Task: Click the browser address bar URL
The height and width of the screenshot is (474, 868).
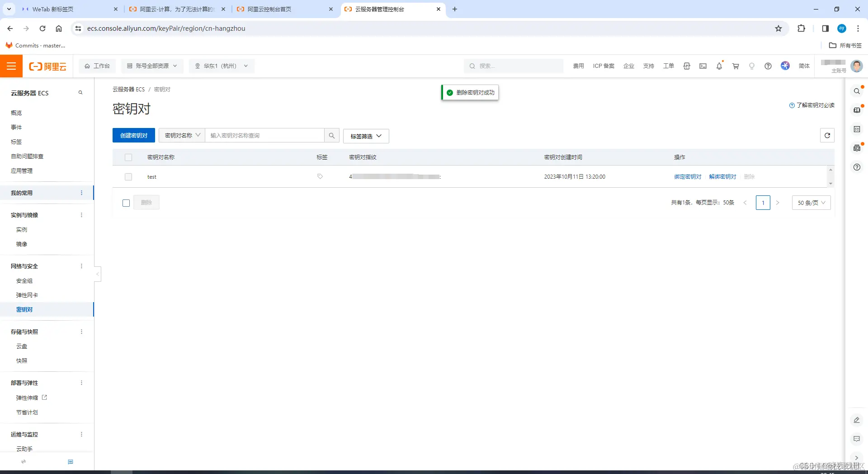Action: tap(166, 28)
